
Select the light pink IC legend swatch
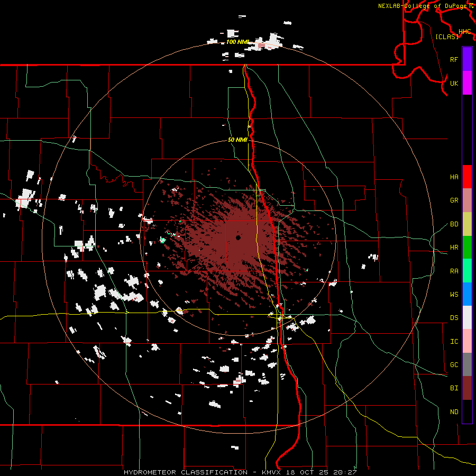tap(467, 341)
